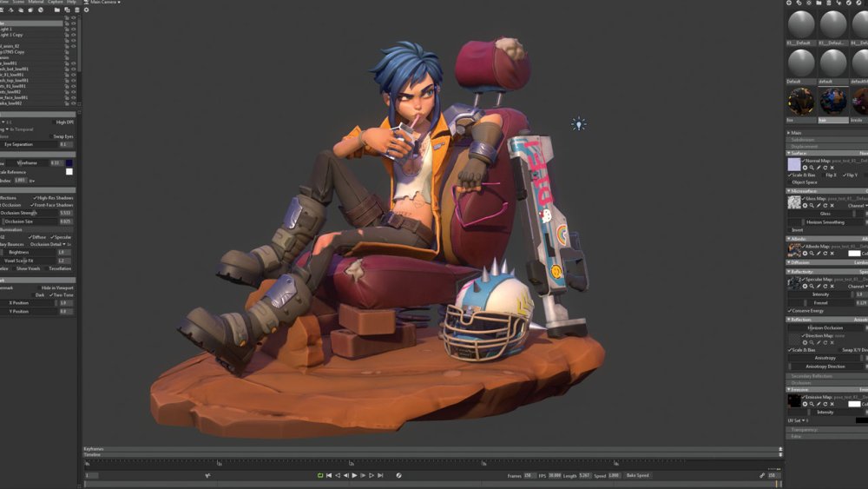The width and height of the screenshot is (868, 489).
Task: Toggle Front-Face Shadows checkbox
Action: 32,205
